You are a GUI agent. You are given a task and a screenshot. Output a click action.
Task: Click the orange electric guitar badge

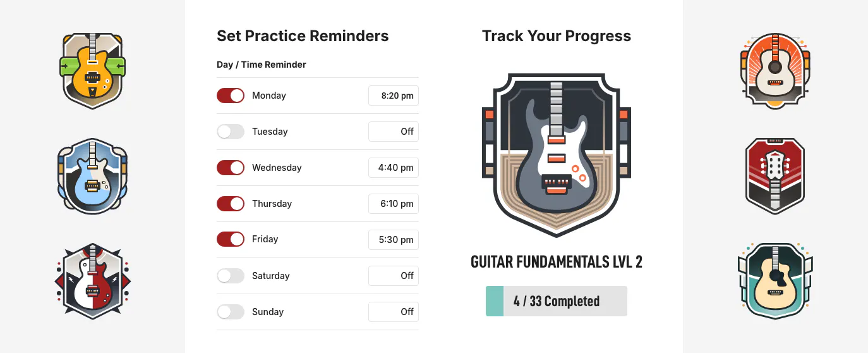click(92, 71)
